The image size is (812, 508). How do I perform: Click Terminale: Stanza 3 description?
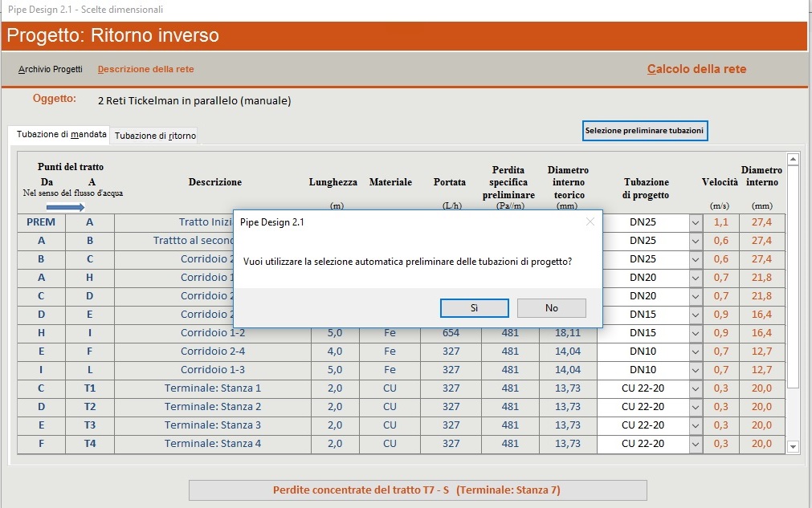click(x=213, y=426)
